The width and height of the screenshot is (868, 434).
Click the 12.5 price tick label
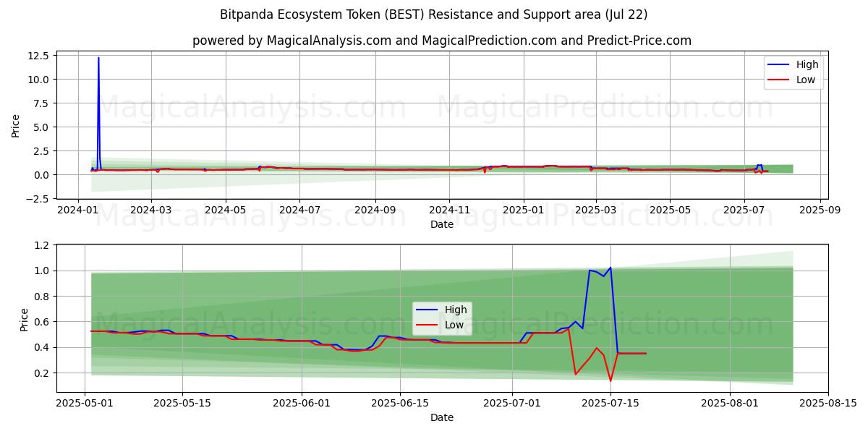pos(38,55)
